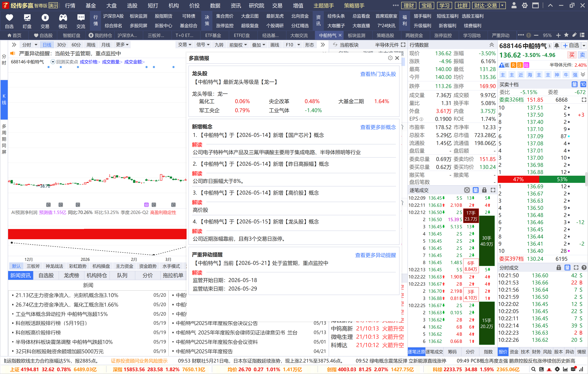Click green 53% portion of buy-sell bar
Viewport: 588px width, 374px height.
pos(562,179)
